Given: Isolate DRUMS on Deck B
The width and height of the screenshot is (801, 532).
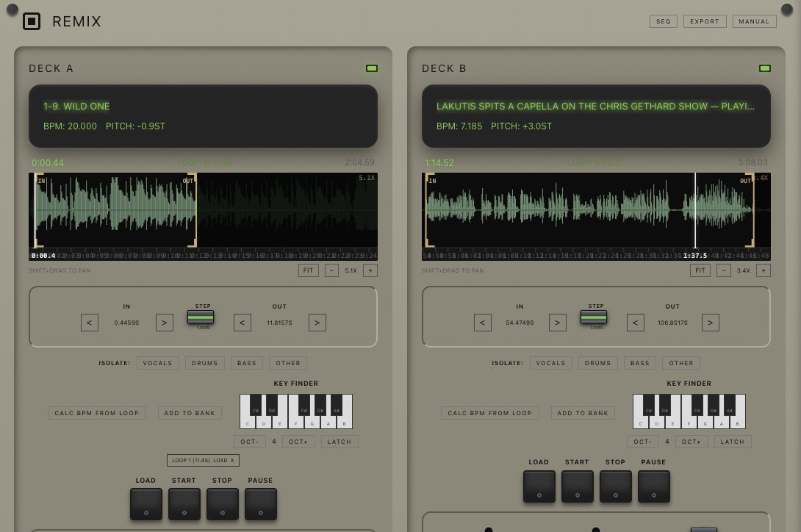Looking at the screenshot, I should tap(597, 363).
